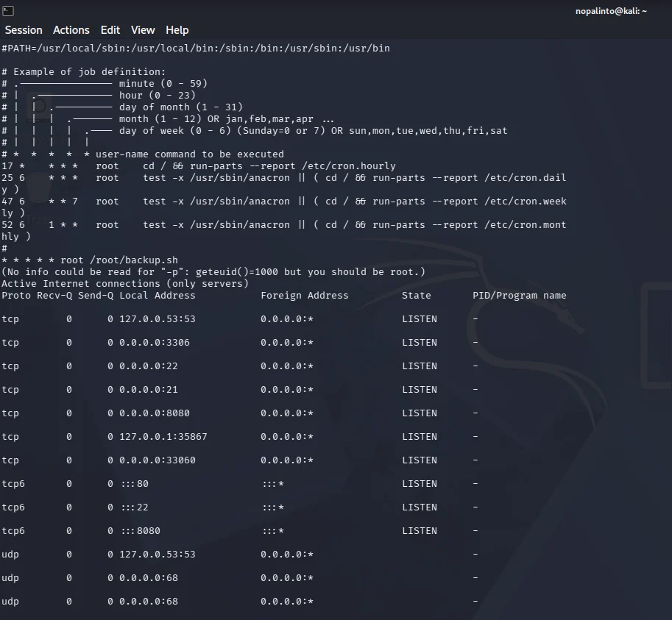Click the 'PID/Program name' column header
This screenshot has height=620, width=672.
click(x=520, y=296)
